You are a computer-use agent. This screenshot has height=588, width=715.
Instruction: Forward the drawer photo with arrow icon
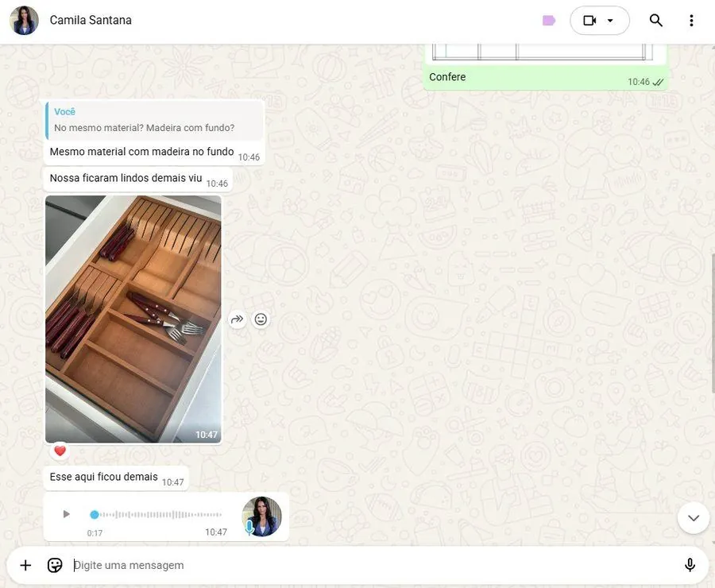coord(237,319)
